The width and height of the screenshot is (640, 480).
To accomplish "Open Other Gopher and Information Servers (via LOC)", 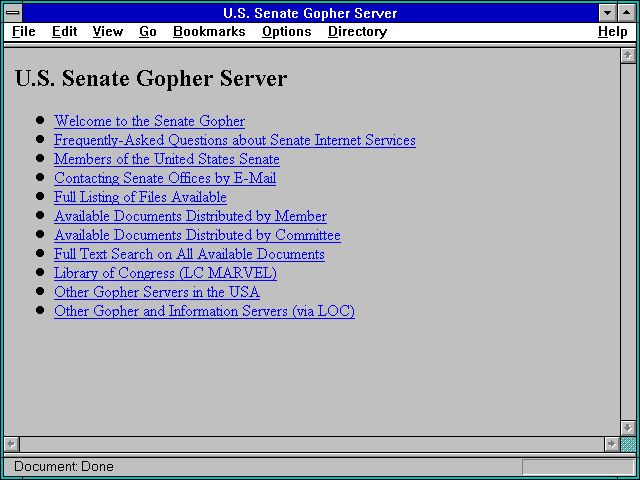I will pos(204,311).
